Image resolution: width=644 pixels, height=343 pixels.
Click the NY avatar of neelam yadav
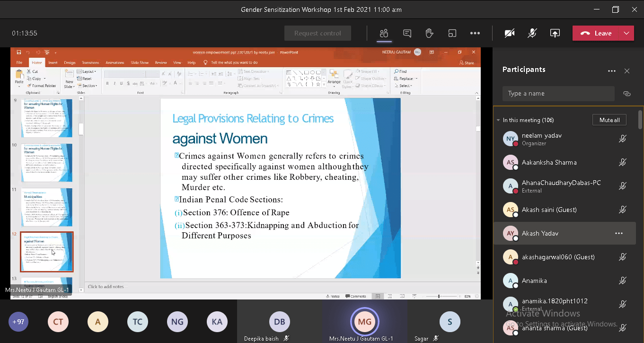[511, 139]
